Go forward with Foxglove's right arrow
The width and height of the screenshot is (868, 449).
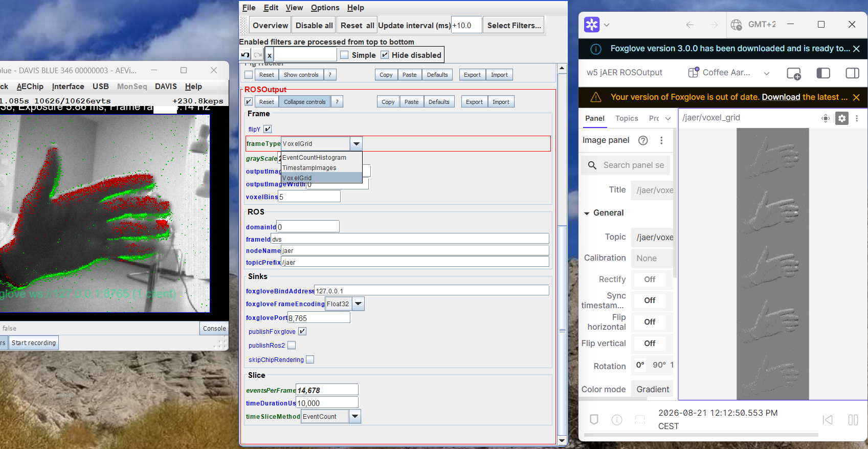point(714,25)
